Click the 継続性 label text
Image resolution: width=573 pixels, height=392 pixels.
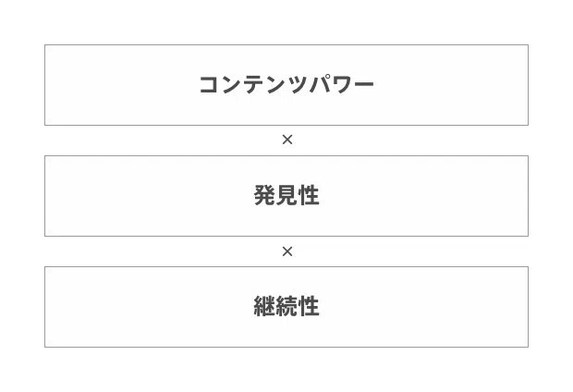coord(286,306)
